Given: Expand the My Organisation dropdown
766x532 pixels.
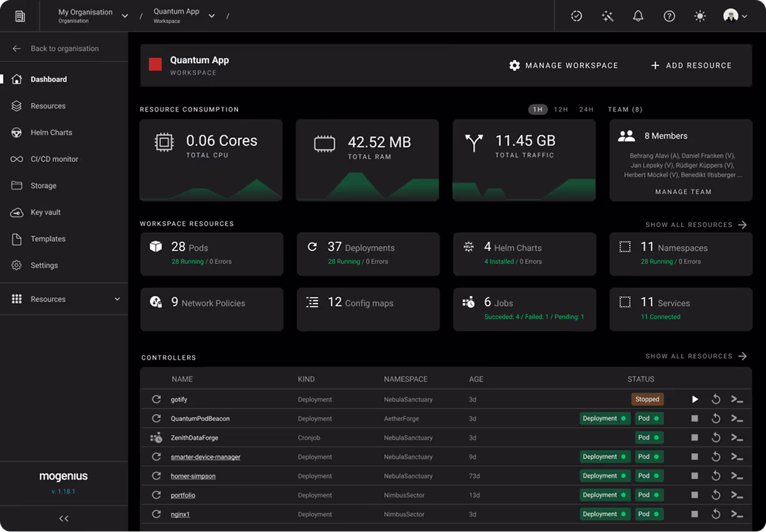Looking at the screenshot, I should 124,16.
